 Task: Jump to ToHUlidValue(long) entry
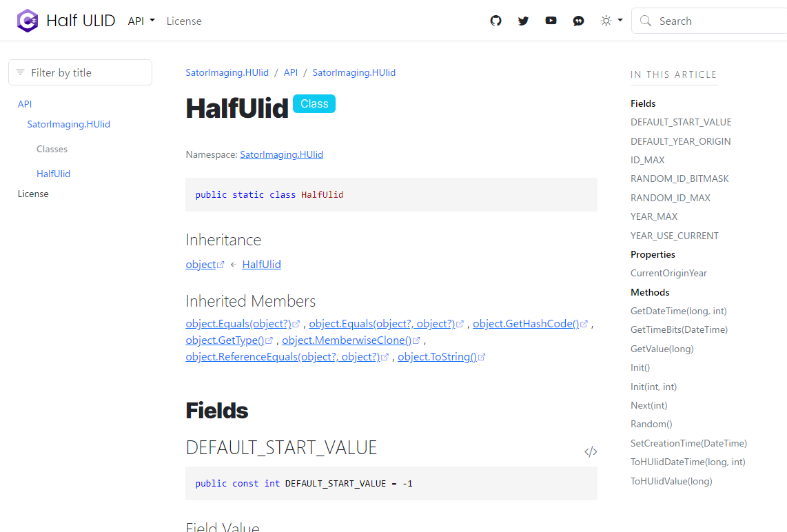click(671, 481)
